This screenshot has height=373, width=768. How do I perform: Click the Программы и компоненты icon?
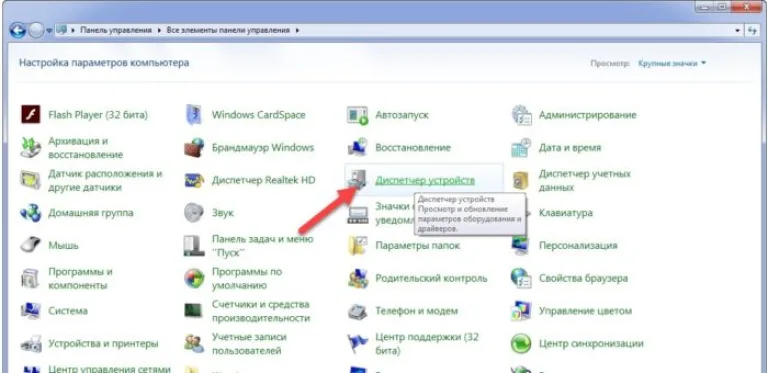[x=30, y=278]
